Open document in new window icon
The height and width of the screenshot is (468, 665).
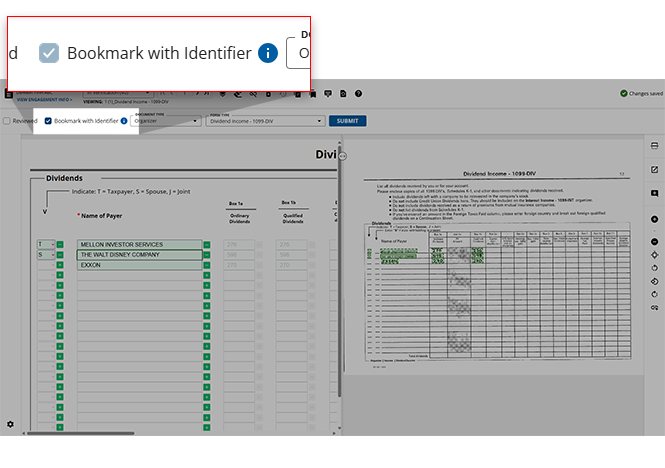coord(654,169)
